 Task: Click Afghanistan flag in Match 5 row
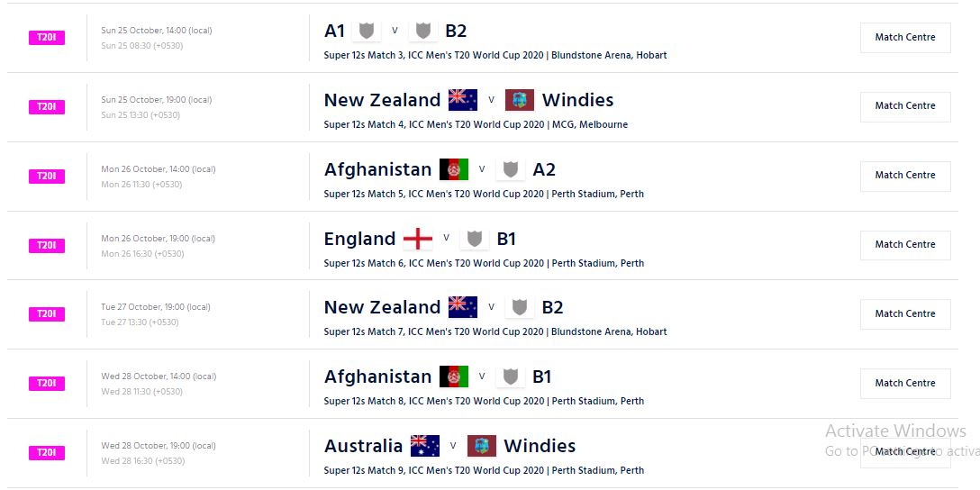pyautogui.click(x=454, y=169)
